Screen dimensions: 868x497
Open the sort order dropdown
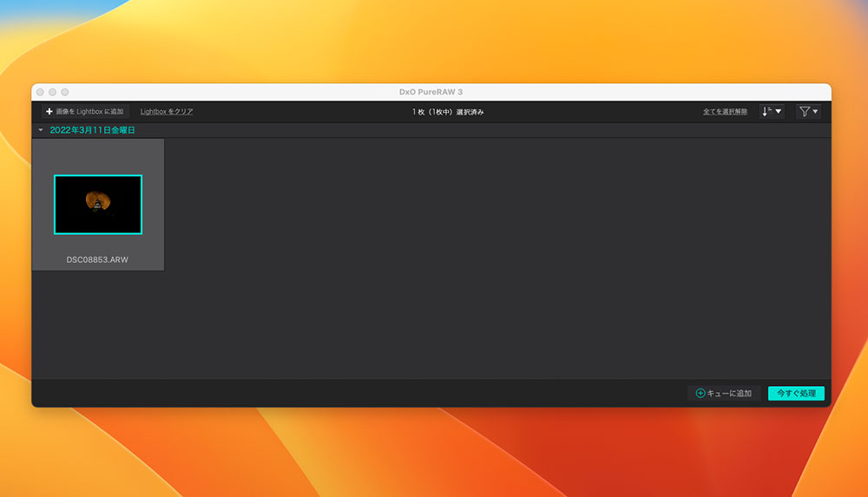[x=772, y=111]
